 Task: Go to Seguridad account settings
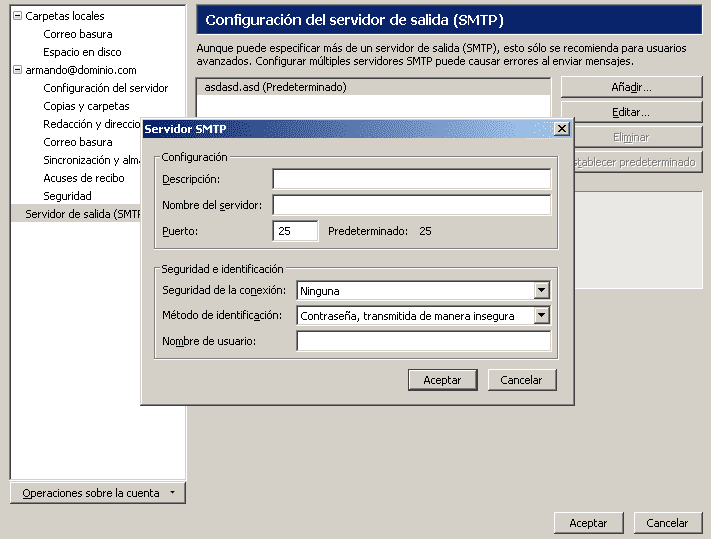click(x=67, y=196)
